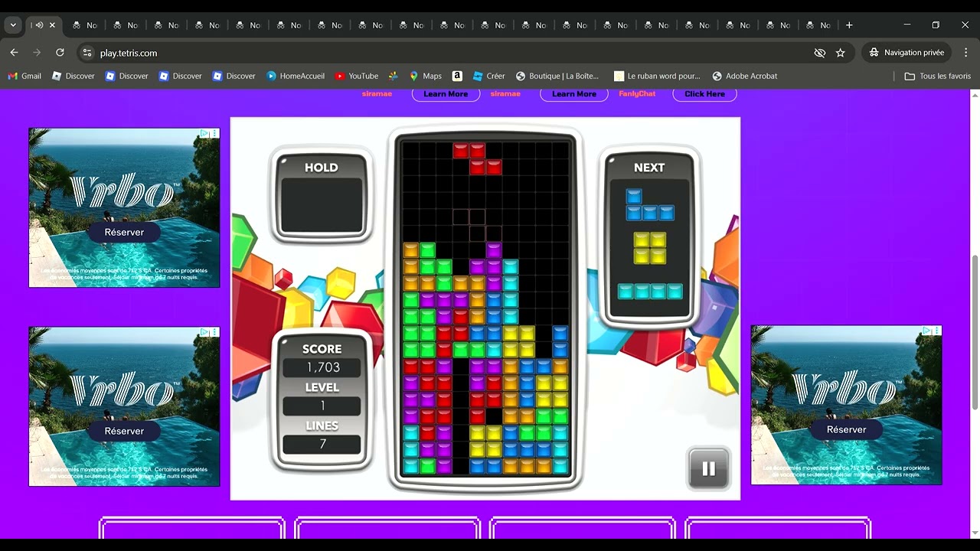This screenshot has width=980, height=551.
Task: Open a new tab
Action: point(848,25)
